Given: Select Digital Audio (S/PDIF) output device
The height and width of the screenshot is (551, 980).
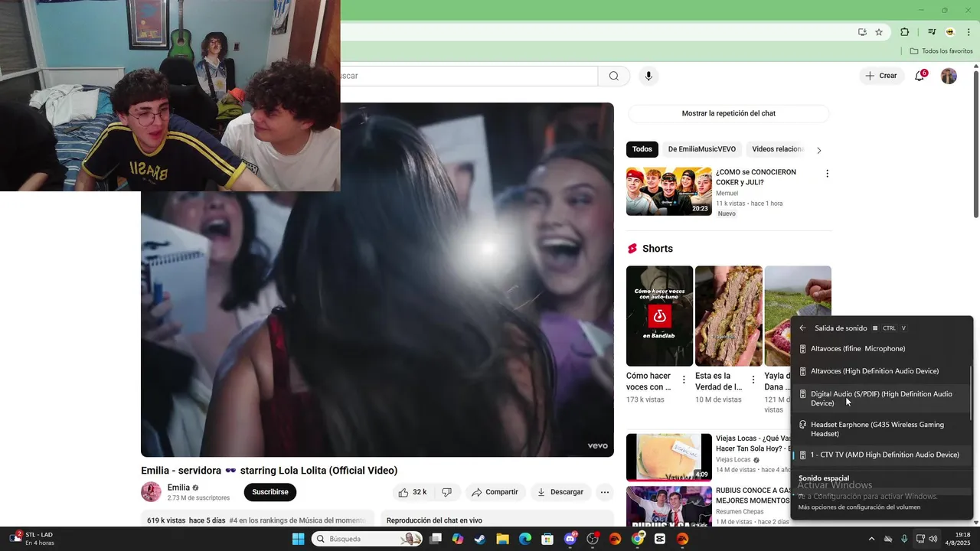Looking at the screenshot, I should (x=880, y=399).
